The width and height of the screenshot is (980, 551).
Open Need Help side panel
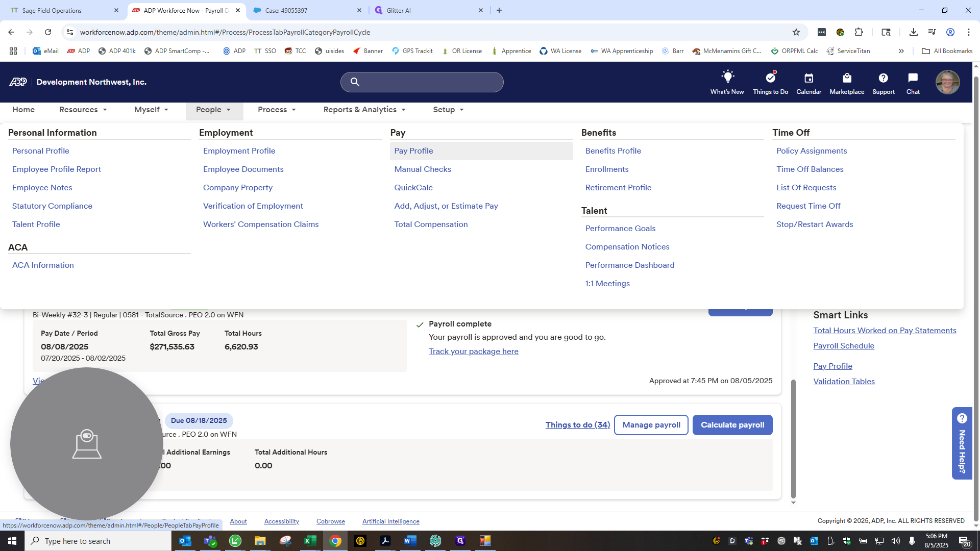(962, 443)
